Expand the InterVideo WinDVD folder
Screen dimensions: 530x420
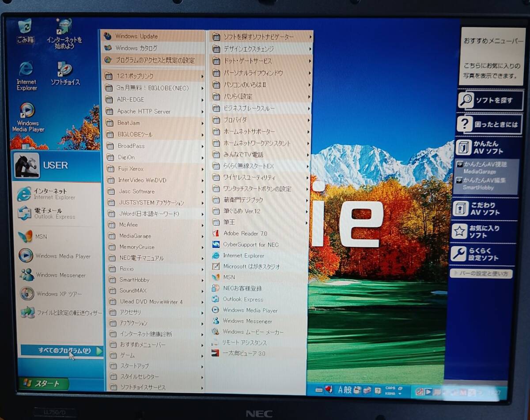pos(155,180)
